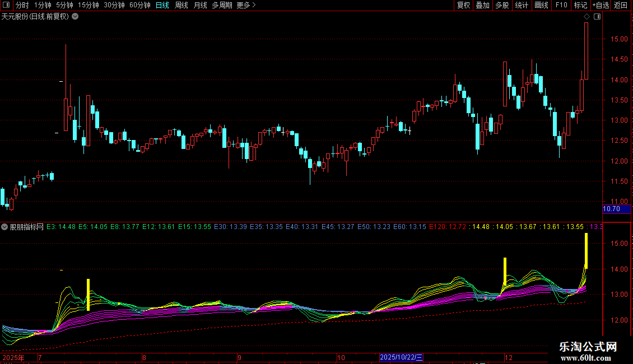633x364 pixels.
Task: Click the 叠加 overlay button
Action: [x=483, y=5]
